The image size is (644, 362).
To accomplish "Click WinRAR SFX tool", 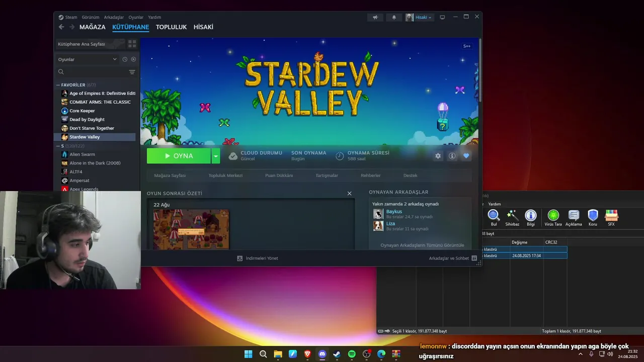I will (x=611, y=218).
